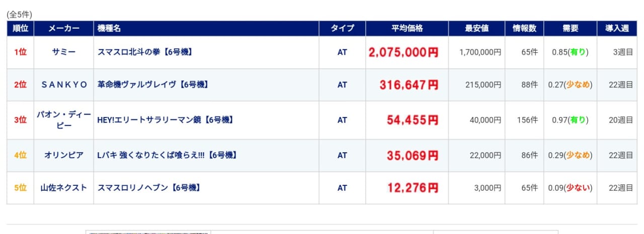Click the 316,647円 average price
This screenshot has height=234, width=644.
(x=409, y=85)
